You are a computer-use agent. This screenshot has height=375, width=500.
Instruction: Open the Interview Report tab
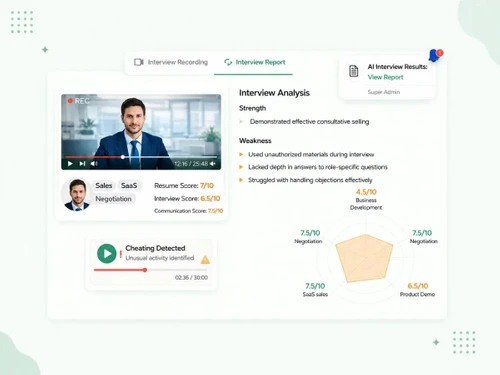255,62
